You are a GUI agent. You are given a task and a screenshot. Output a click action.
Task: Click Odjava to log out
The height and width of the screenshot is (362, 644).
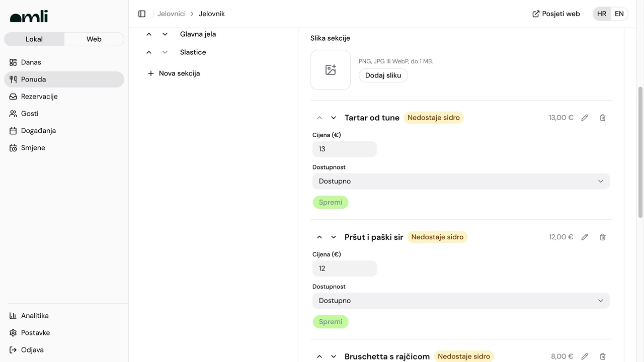(64, 350)
